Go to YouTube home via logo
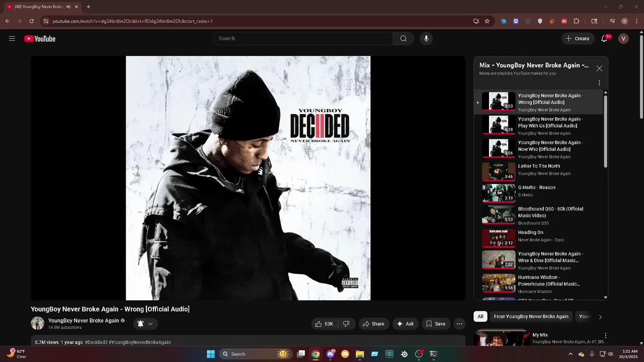Viewport: 644px width, 362px height. [40, 39]
